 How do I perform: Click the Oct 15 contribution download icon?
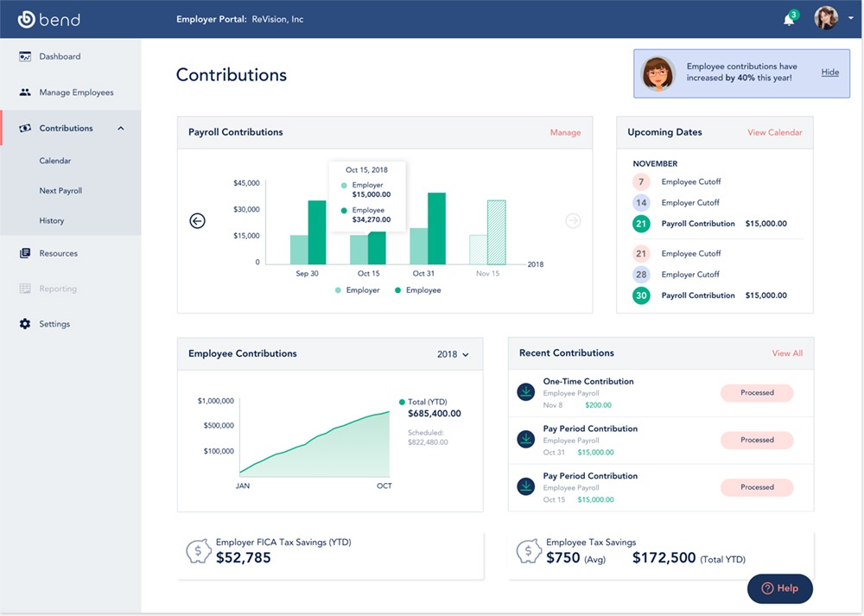click(x=525, y=487)
